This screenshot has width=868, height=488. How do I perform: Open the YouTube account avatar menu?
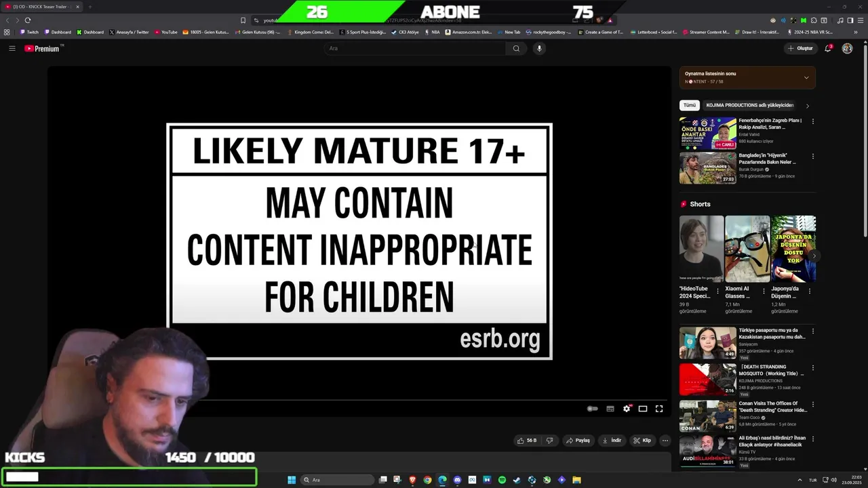click(x=847, y=48)
